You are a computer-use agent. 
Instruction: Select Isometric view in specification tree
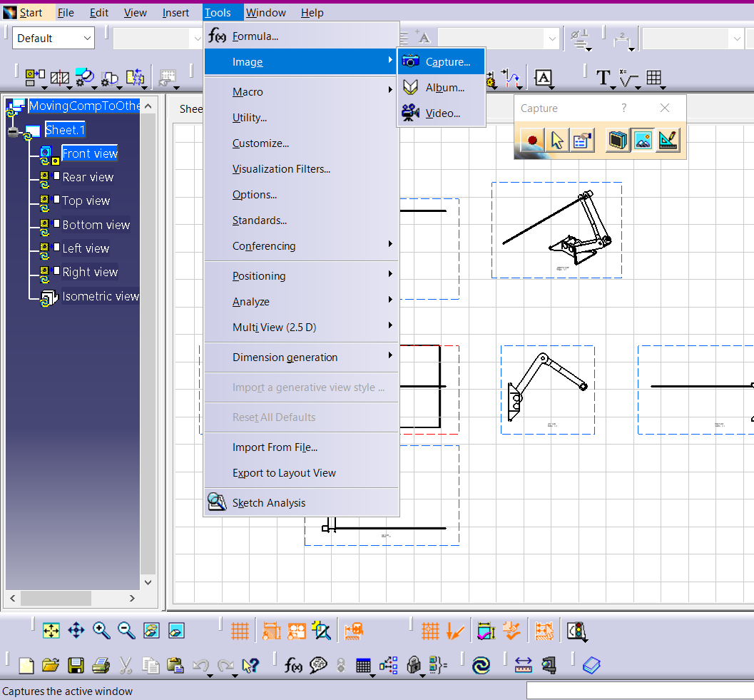pos(100,296)
